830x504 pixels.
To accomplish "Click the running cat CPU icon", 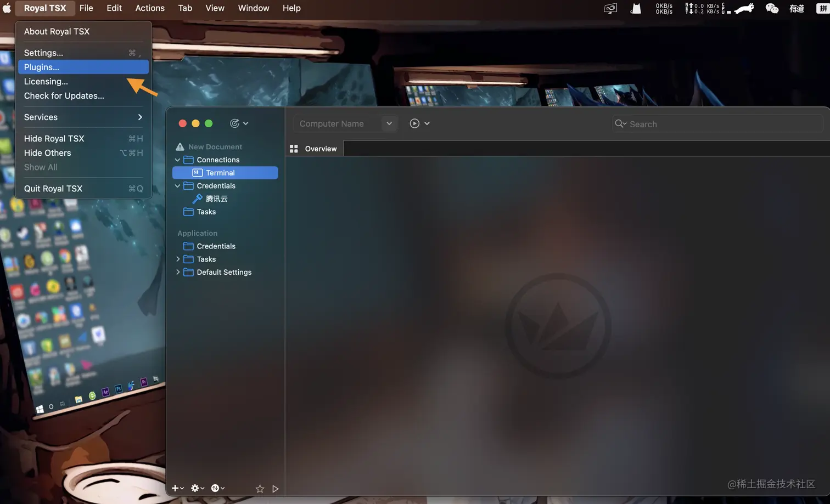I will (x=744, y=8).
